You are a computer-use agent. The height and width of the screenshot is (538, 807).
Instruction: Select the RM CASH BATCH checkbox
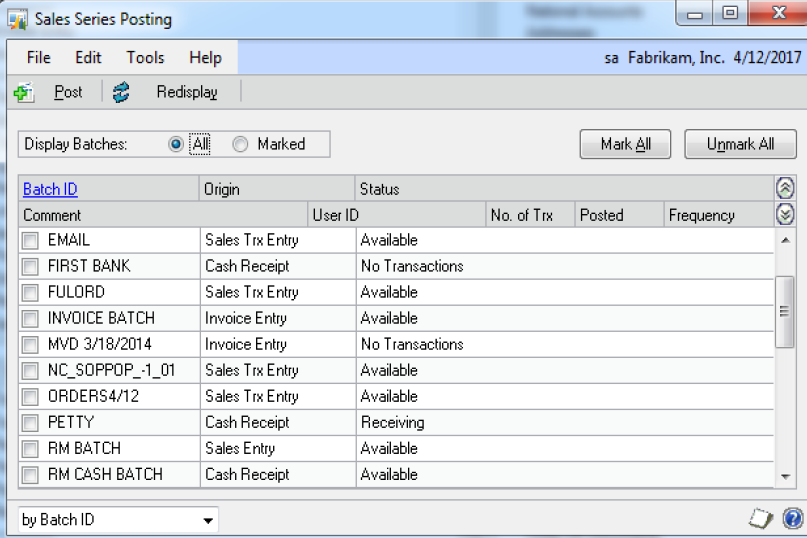click(31, 475)
